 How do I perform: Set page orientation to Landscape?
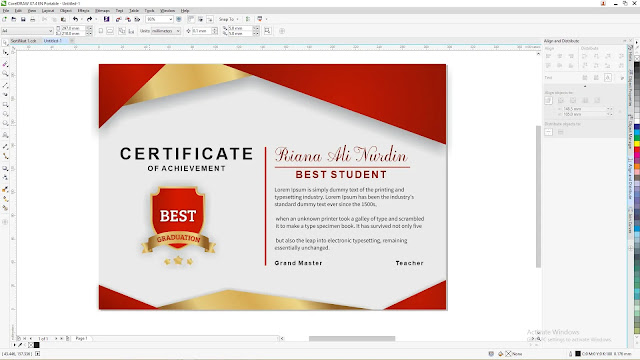click(x=110, y=31)
